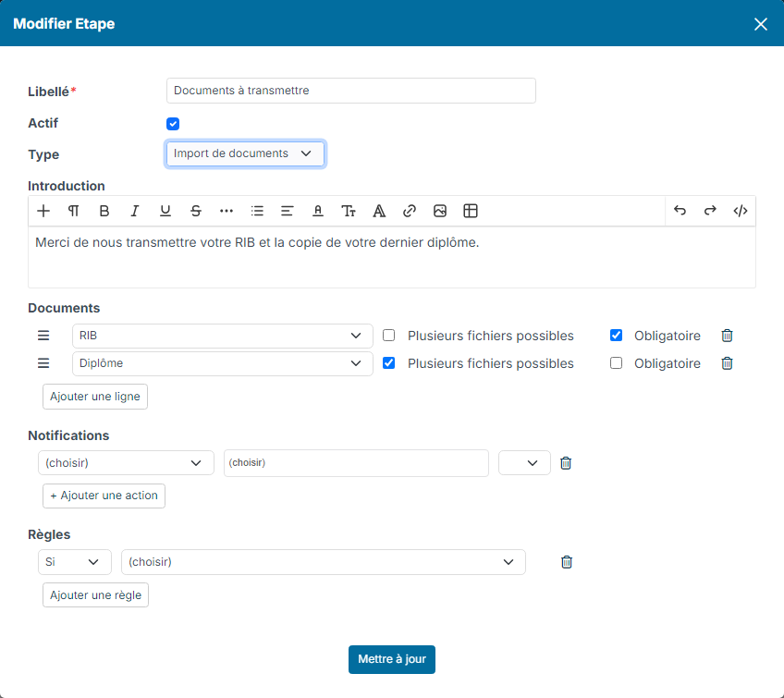Redo last editor change
784x698 pixels.
710,211
